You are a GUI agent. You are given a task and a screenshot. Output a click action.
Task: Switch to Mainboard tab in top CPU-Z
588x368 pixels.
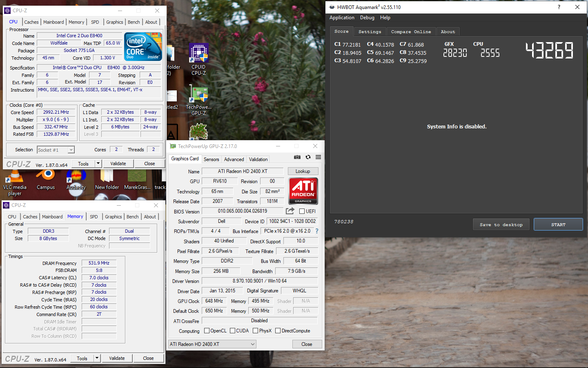click(x=53, y=22)
